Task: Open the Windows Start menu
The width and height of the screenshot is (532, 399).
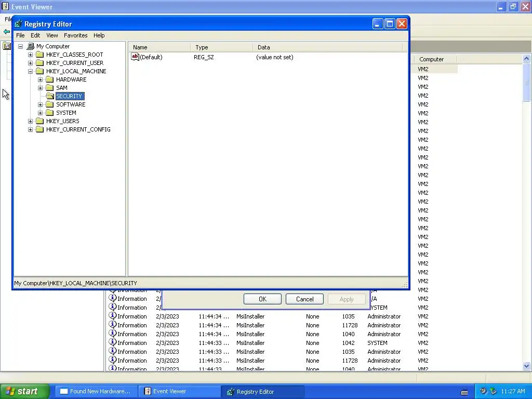Action: 24,391
